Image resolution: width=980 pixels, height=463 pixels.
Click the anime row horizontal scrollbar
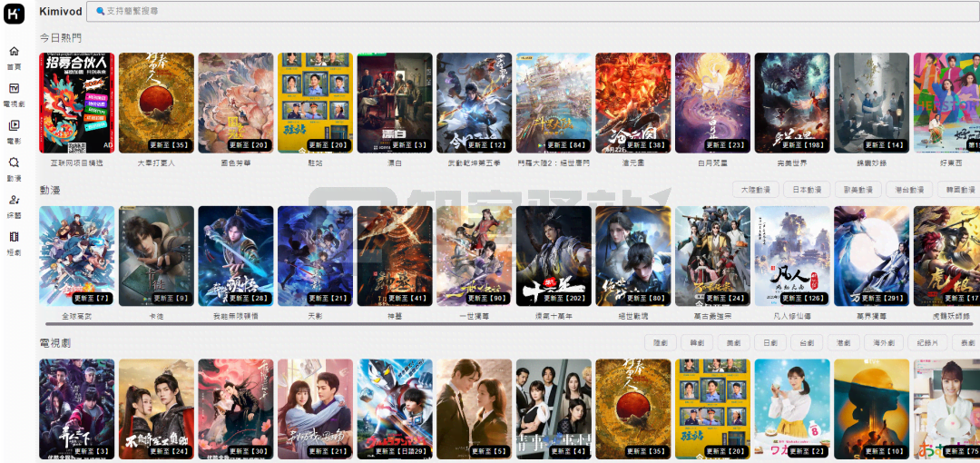point(508,323)
